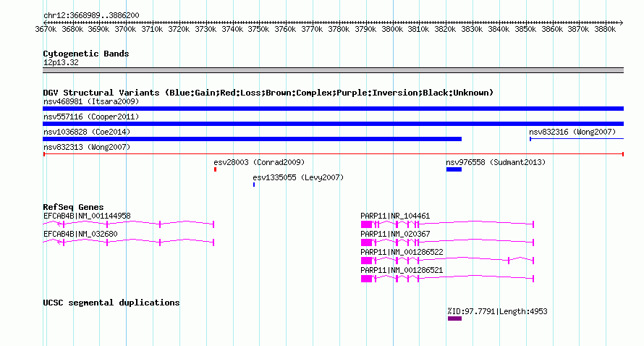
Task: Open the EFCAB4B|NM_001144958 gene glyph
Action: click(129, 224)
